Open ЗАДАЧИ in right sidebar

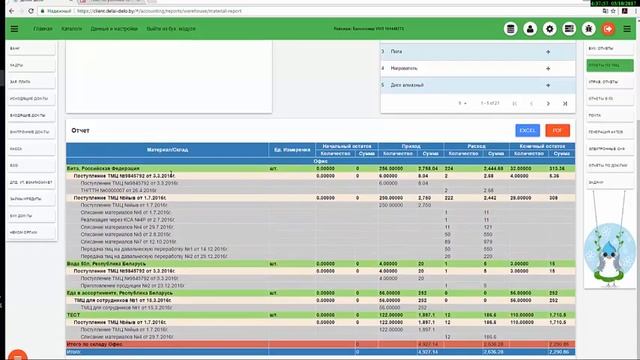[610, 182]
